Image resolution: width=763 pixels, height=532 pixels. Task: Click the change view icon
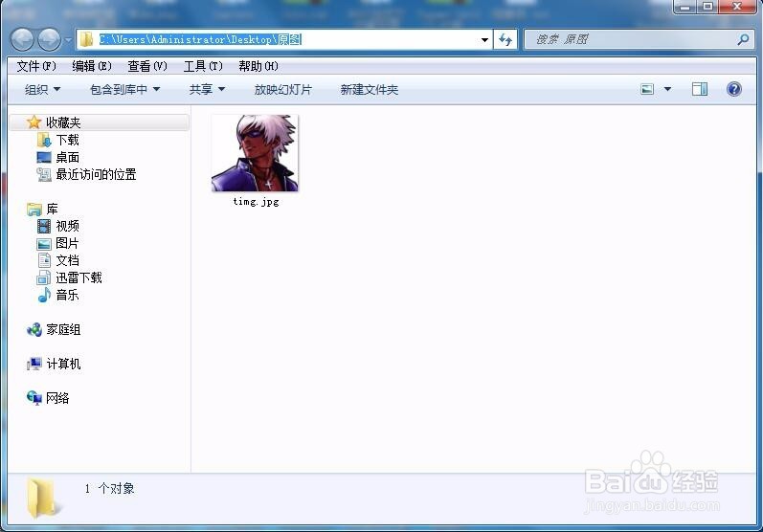click(x=647, y=89)
